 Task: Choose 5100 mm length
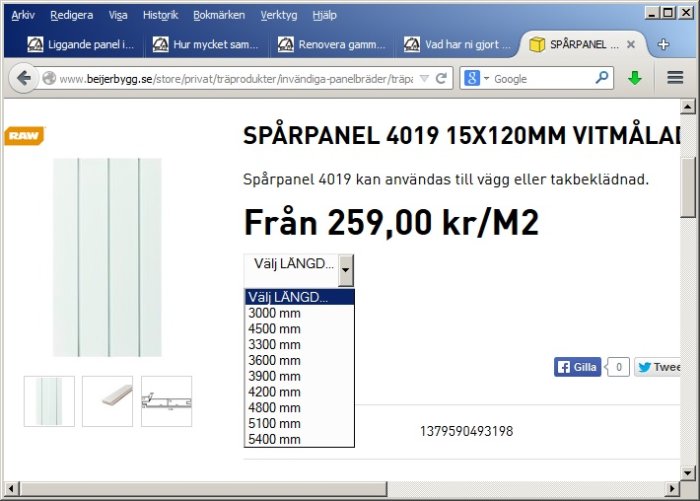pyautogui.click(x=300, y=423)
